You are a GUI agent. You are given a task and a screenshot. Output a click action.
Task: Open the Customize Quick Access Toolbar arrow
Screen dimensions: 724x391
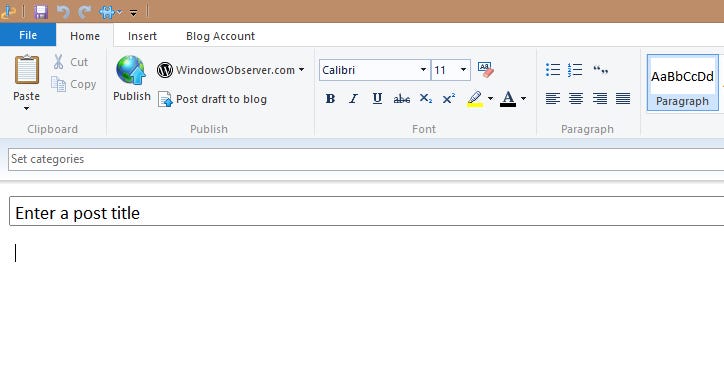tap(133, 13)
